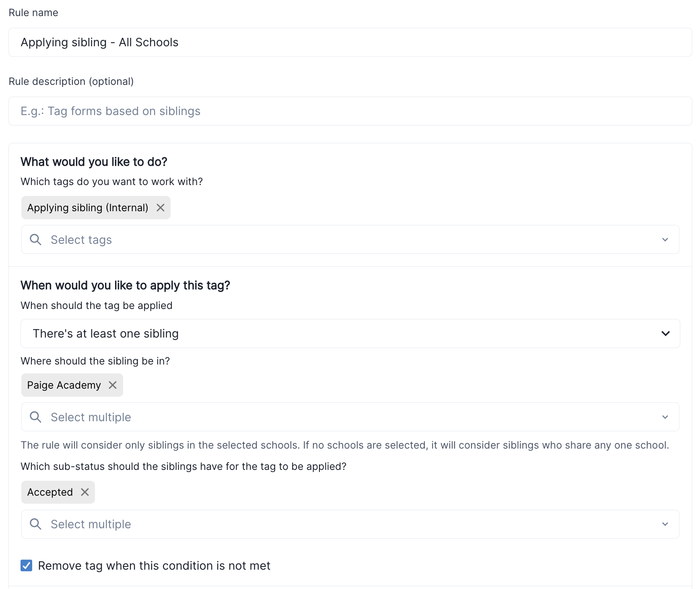700x589 pixels.
Task: Click the search icon in the sub-status selector
Action: [x=35, y=524]
